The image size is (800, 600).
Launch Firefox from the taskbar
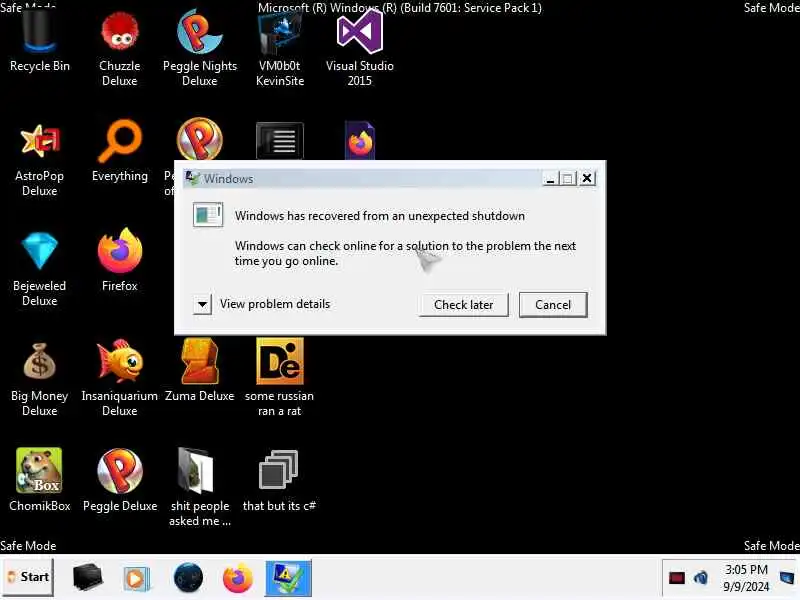(238, 578)
